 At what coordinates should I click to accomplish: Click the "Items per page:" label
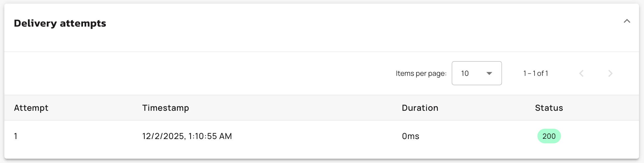point(421,74)
